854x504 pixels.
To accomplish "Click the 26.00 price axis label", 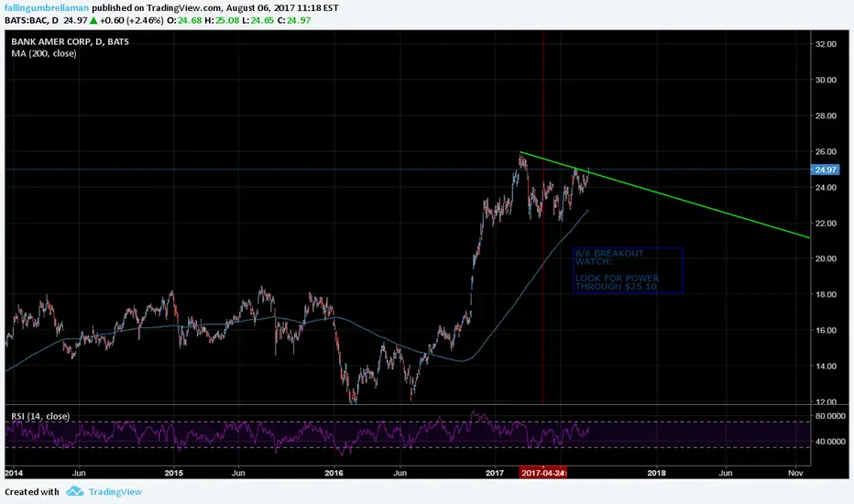I will click(x=826, y=151).
